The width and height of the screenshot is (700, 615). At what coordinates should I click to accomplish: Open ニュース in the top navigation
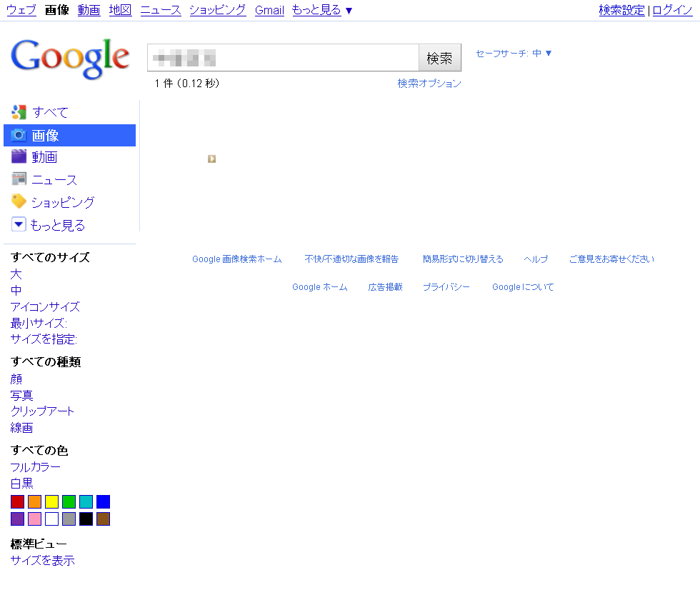click(x=161, y=10)
